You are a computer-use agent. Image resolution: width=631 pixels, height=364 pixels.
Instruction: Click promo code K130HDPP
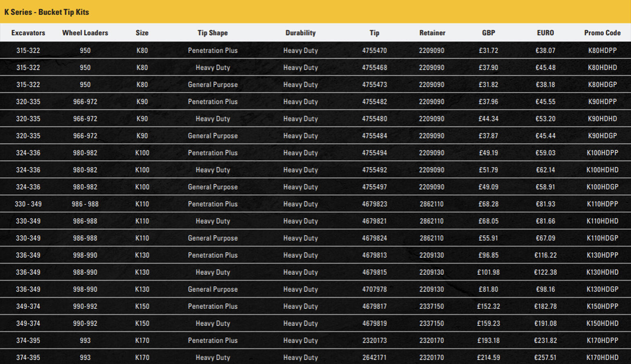pyautogui.click(x=602, y=255)
